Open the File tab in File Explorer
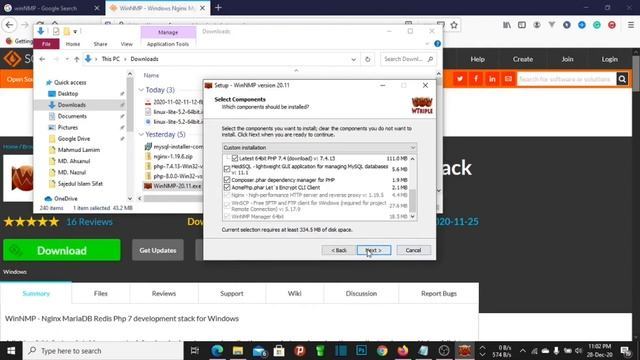The width and height of the screenshot is (640, 360). (46, 44)
